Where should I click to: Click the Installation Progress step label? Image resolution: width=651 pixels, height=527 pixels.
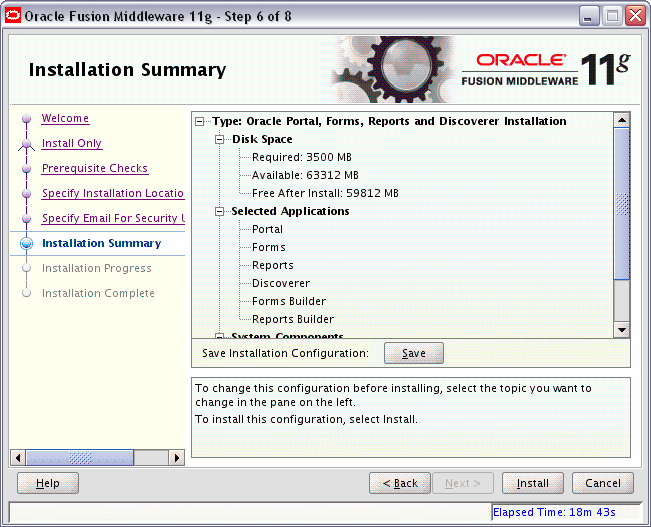tap(96, 268)
